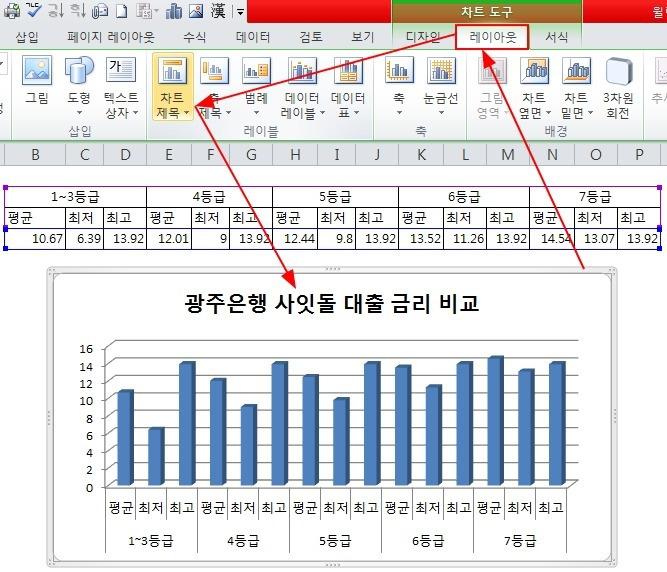Open the 페이지 레이아웃 tab
Image resolution: width=667 pixels, height=572 pixels.
[x=111, y=37]
